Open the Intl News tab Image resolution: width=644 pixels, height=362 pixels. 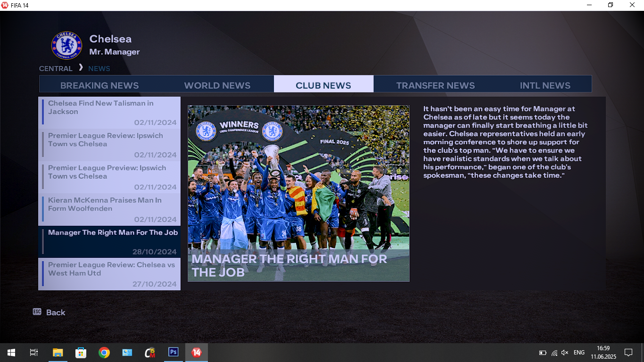(545, 85)
